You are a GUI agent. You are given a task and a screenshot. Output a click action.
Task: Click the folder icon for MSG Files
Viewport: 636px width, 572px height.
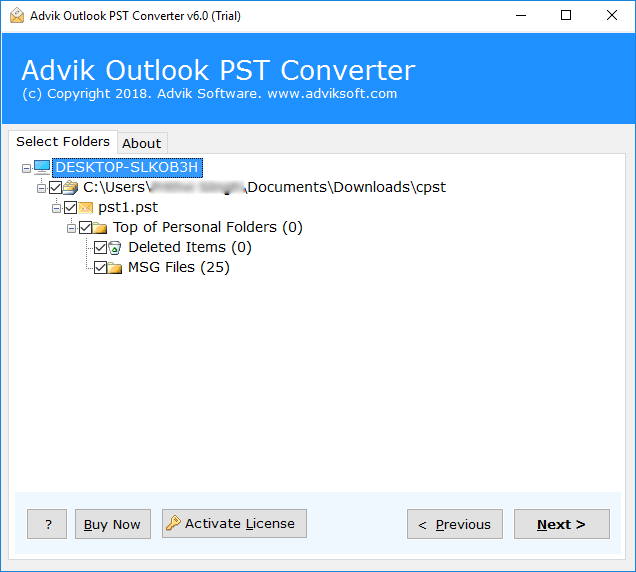[115, 268]
